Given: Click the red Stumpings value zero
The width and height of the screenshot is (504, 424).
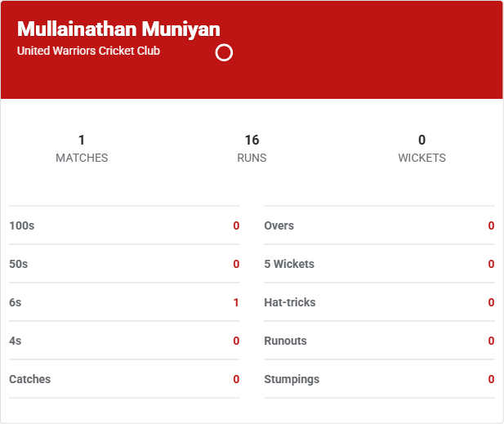Looking at the screenshot, I should point(491,379).
